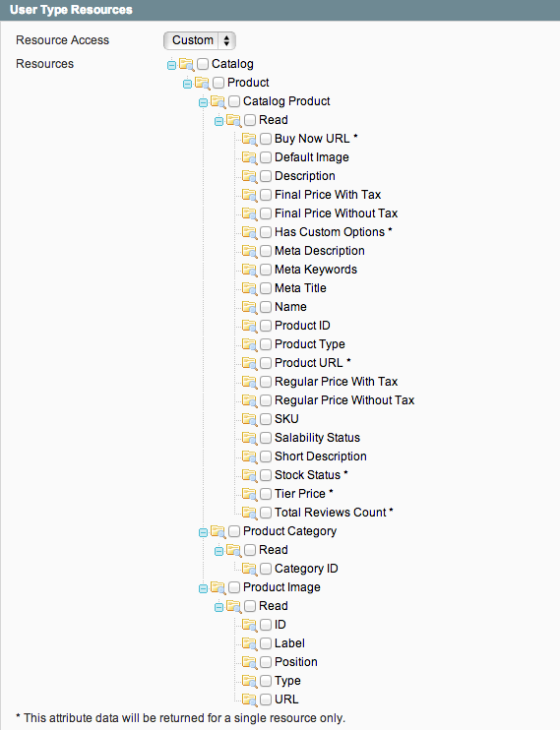The width and height of the screenshot is (560, 730).
Task: Click the Total Reviews Count label
Action: (331, 513)
